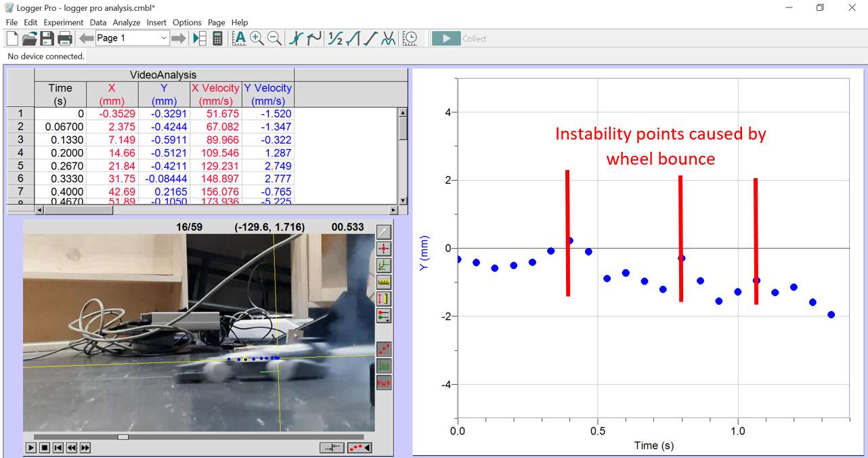Go to previous page arrow
This screenshot has width=868, height=458.
[x=86, y=39]
